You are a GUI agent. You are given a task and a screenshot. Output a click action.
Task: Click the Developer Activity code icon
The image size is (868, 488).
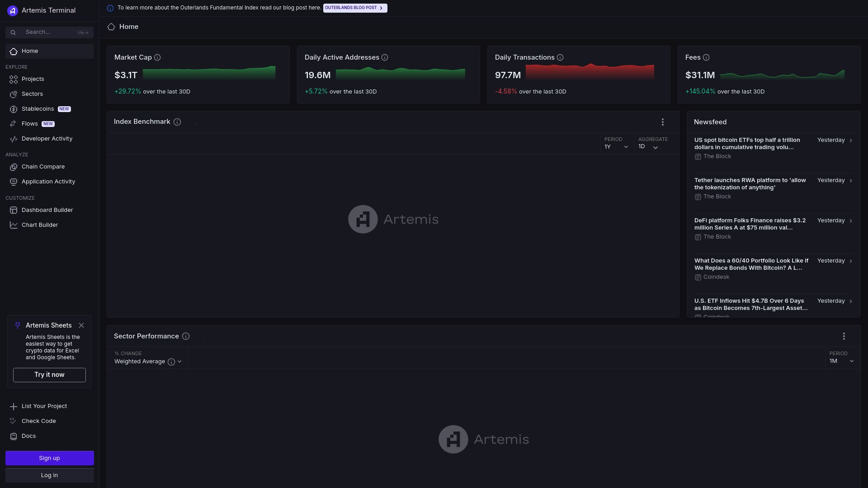(x=14, y=139)
